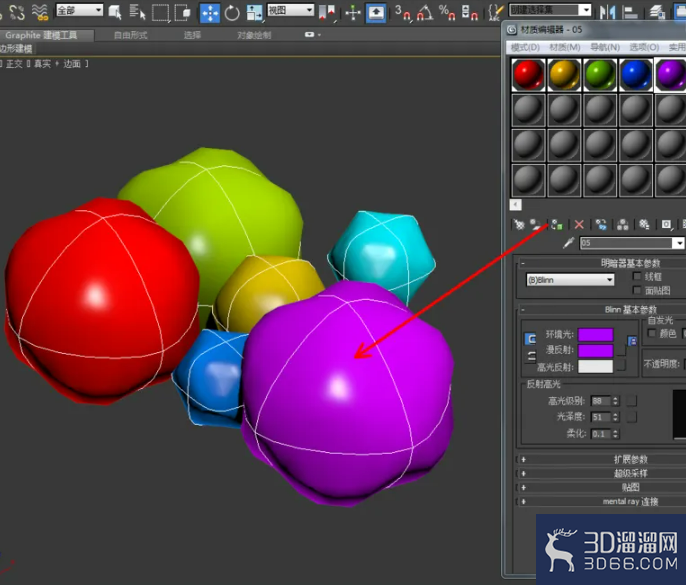Click the Mirror tool icon
Screen dimensions: 686x585
pos(607,12)
